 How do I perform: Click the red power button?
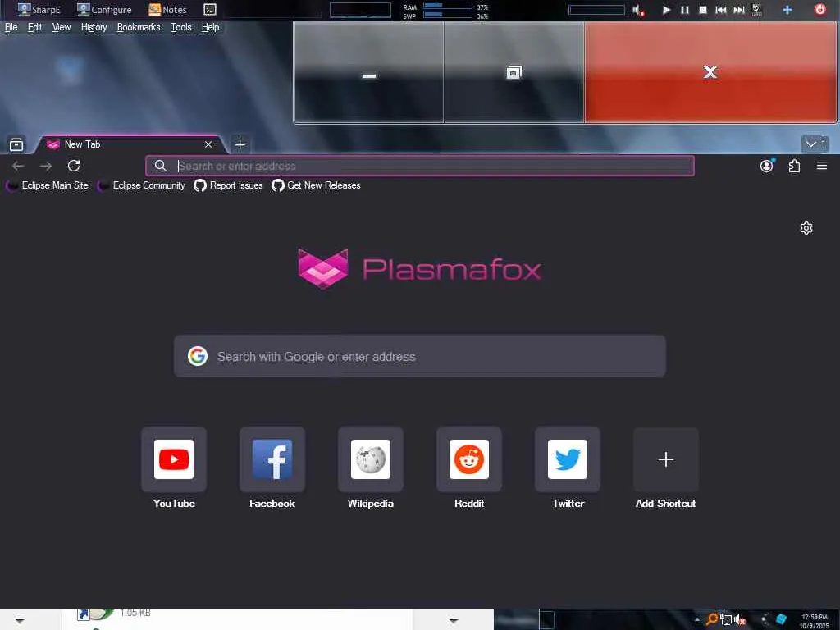[820, 9]
